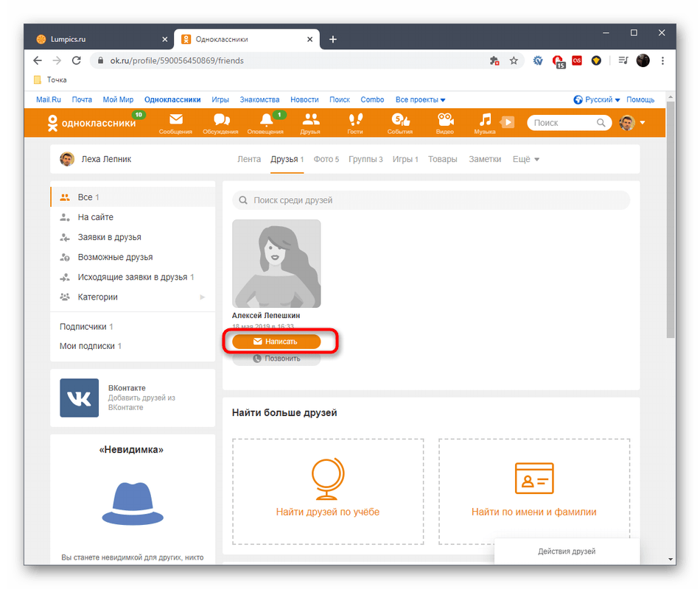The height and width of the screenshot is (589, 700).
Task: Open Видео camera icon
Action: point(444,120)
